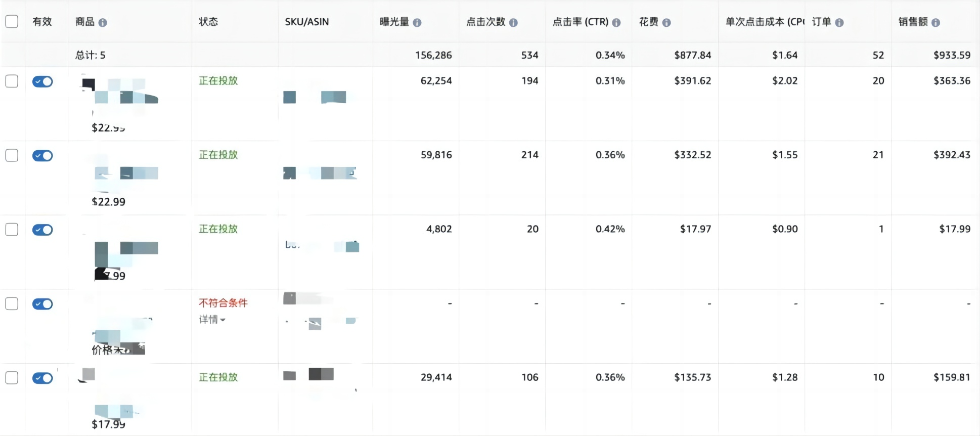This screenshot has height=436, width=980.
Task: Expand the 详情 dropdown under 不符合条件
Action: pyautogui.click(x=212, y=319)
